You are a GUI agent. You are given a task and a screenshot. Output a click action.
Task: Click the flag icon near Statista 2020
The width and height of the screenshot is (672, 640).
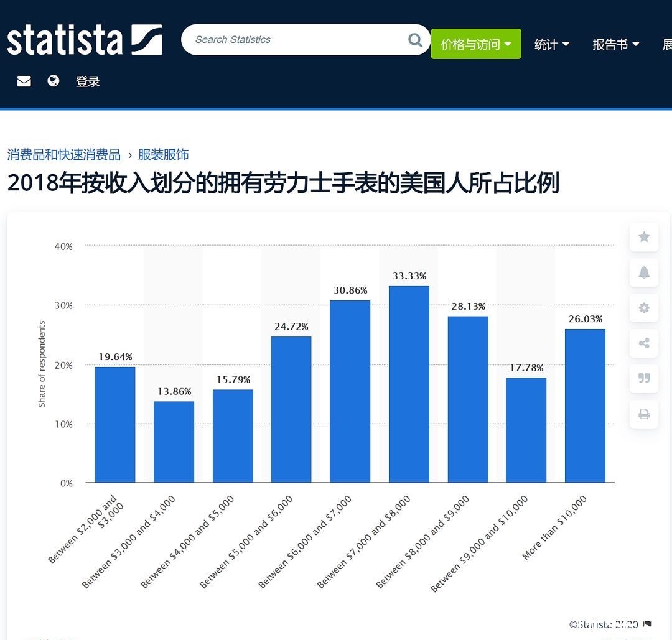click(648, 624)
